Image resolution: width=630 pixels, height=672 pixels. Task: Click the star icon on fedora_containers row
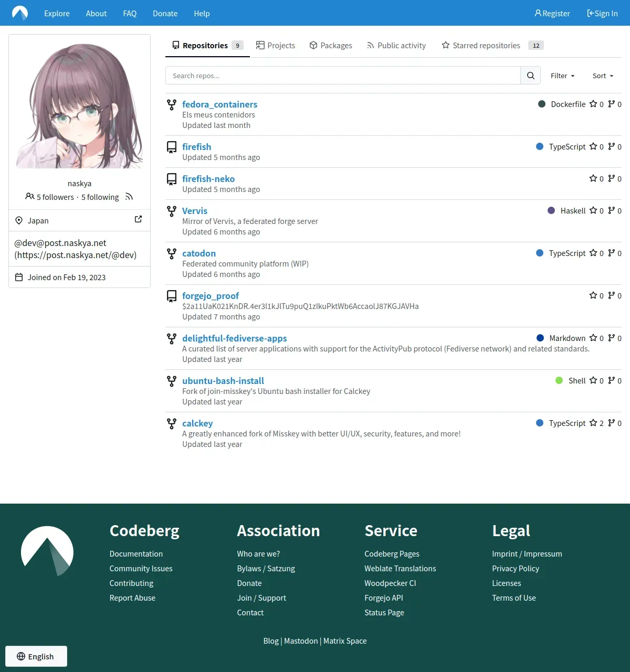pos(593,104)
